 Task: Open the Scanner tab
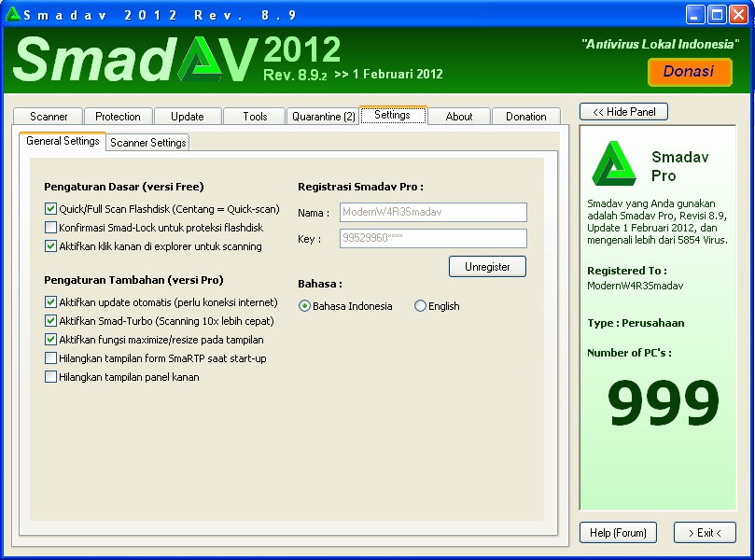[49, 117]
